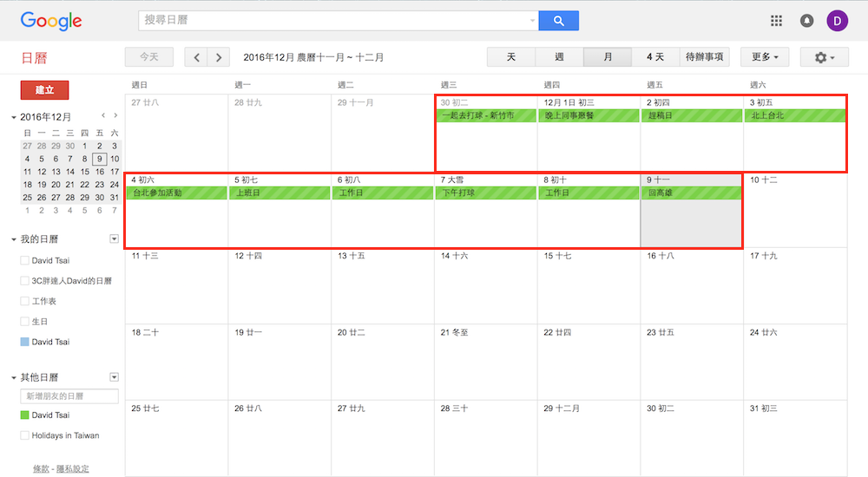Click the blue search magnifier button
The image size is (868, 477).
pos(558,21)
